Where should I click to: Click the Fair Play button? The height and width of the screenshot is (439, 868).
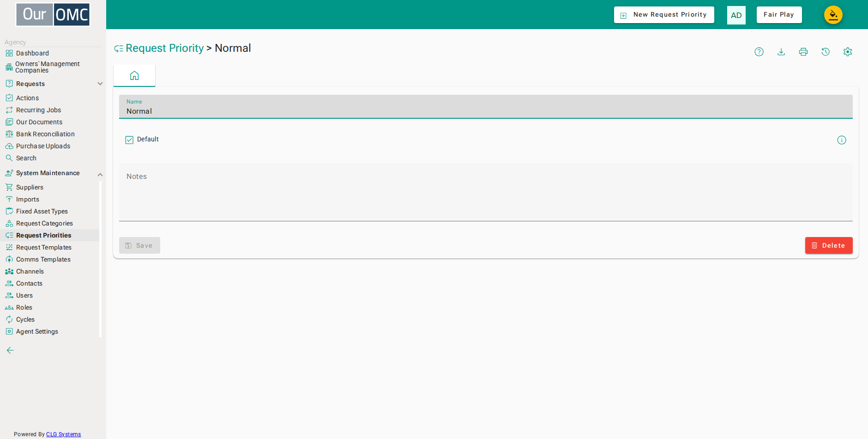coord(779,15)
